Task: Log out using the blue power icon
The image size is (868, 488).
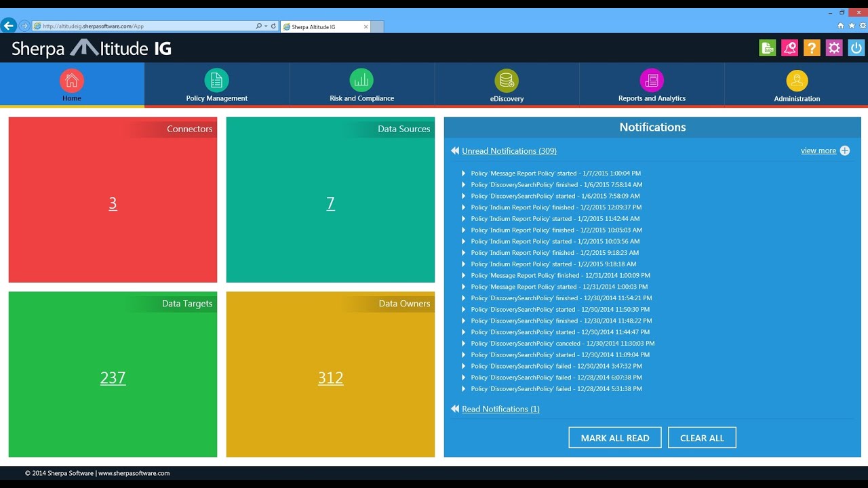Action: [856, 48]
